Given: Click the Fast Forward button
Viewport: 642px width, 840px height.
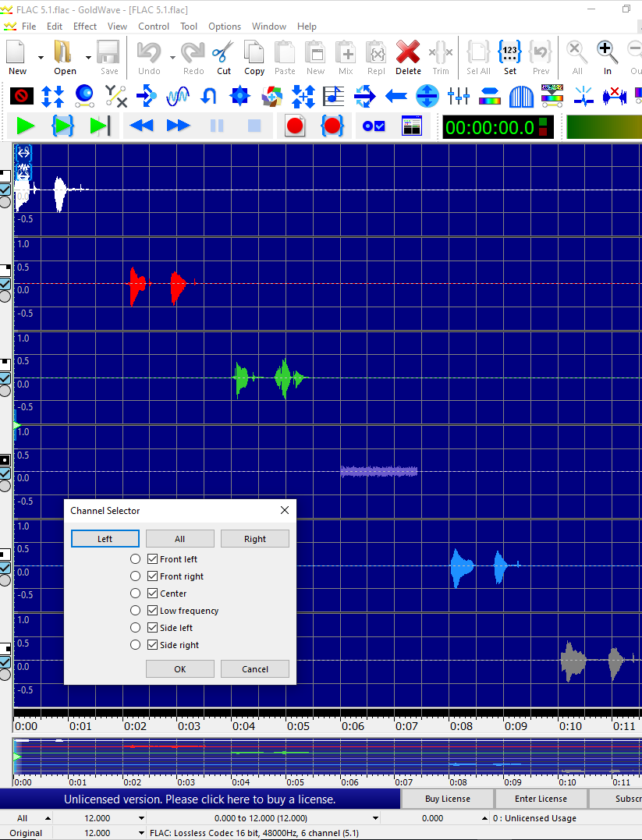Looking at the screenshot, I should (x=179, y=126).
